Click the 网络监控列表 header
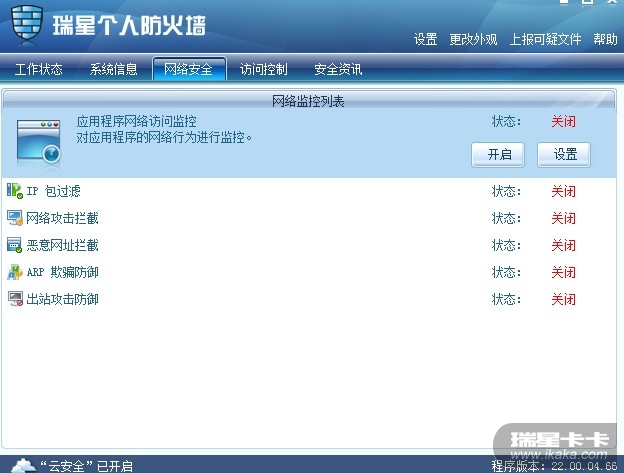 tap(308, 101)
